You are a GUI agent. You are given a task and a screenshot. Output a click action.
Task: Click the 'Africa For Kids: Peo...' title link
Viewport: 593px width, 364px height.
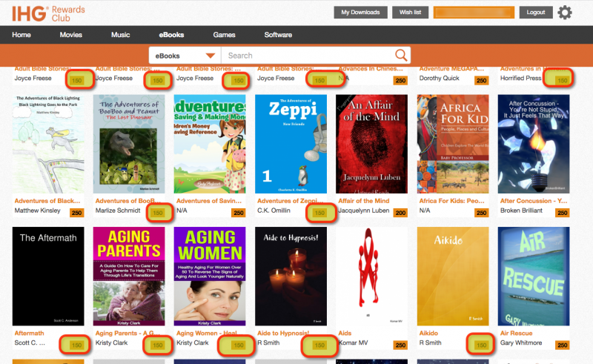tap(452, 201)
